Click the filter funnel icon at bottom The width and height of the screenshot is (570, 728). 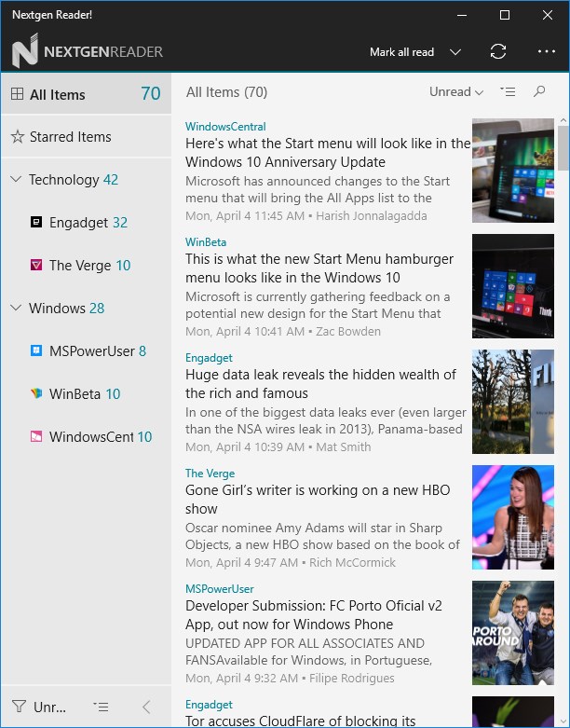point(19,707)
